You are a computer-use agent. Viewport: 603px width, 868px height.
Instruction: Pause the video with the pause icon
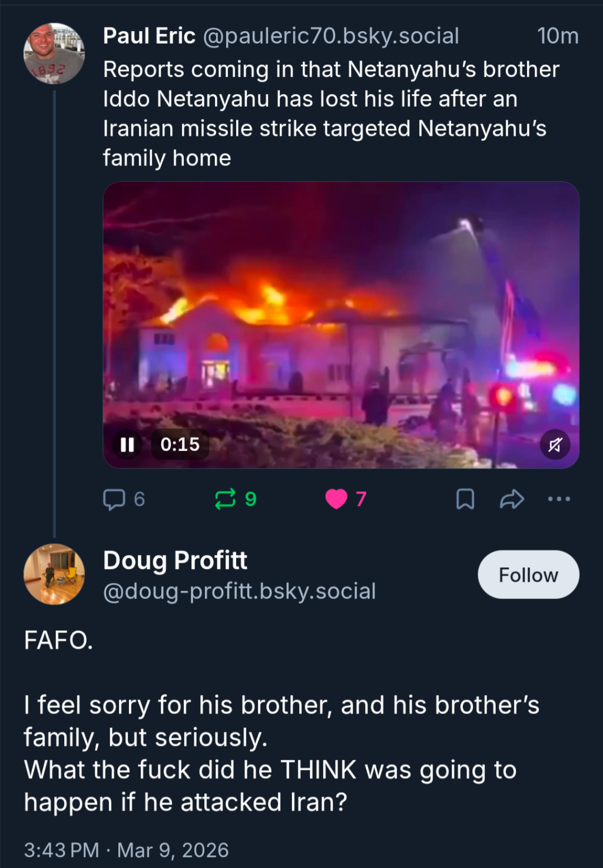tap(127, 445)
